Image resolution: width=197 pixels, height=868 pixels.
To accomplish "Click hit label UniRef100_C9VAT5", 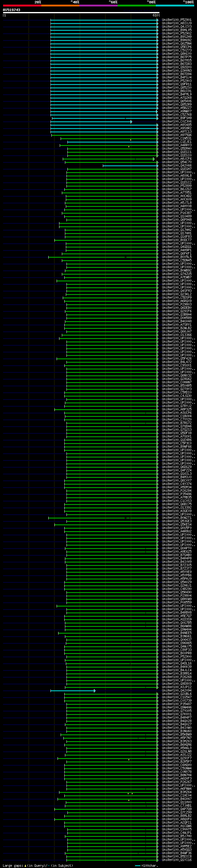I will 177,829.
